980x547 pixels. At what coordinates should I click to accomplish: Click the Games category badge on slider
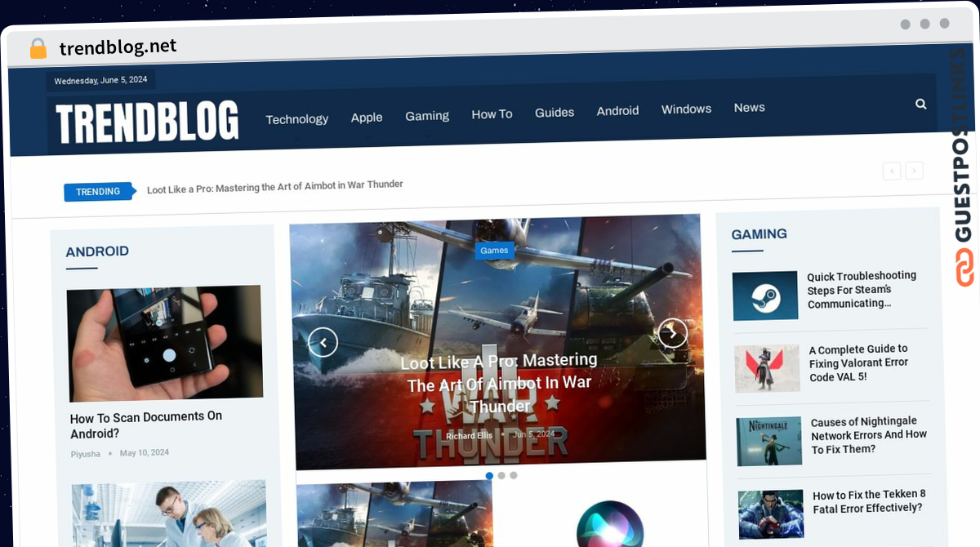pyautogui.click(x=494, y=251)
